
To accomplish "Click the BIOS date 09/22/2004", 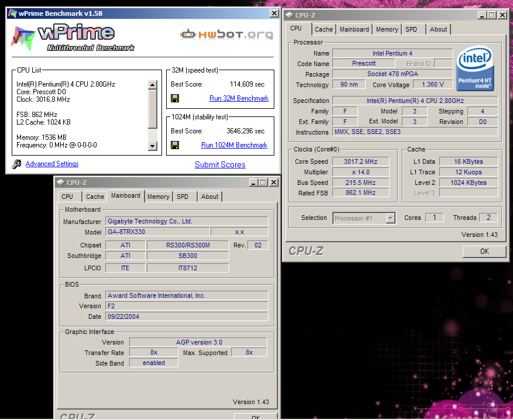I will coord(187,316).
